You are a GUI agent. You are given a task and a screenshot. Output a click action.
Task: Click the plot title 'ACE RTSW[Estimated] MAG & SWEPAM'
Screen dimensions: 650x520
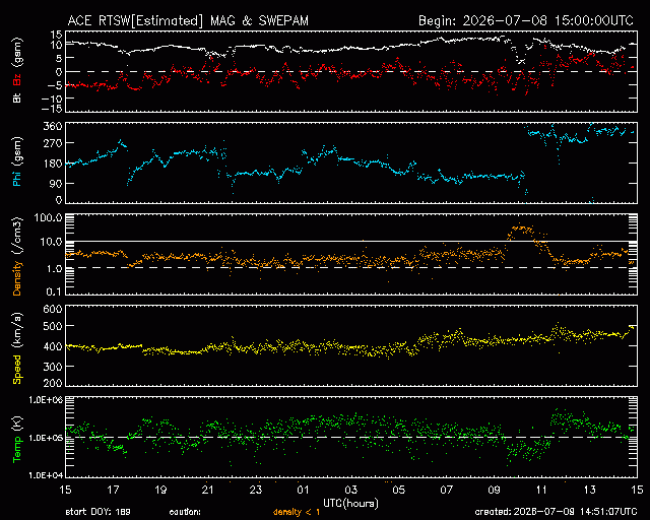coord(188,21)
